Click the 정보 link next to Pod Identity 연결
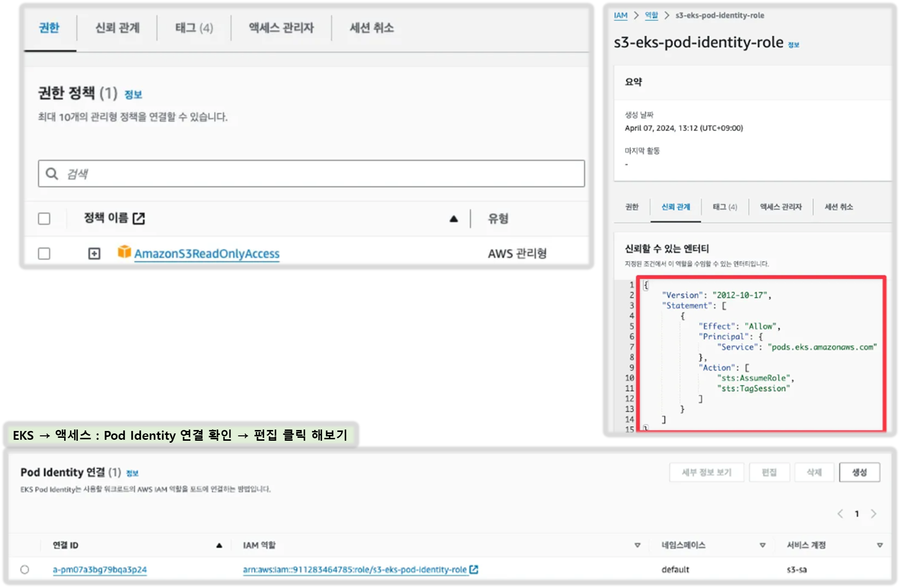 pyautogui.click(x=133, y=473)
